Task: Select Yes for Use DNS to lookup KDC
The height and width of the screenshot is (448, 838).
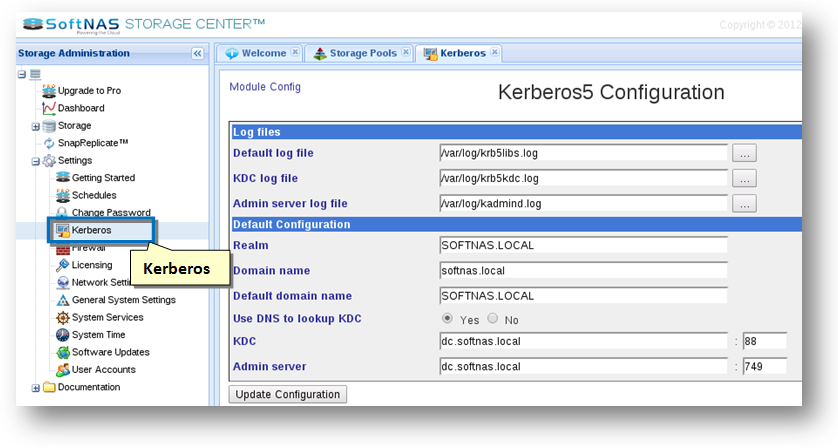Action: click(x=447, y=319)
